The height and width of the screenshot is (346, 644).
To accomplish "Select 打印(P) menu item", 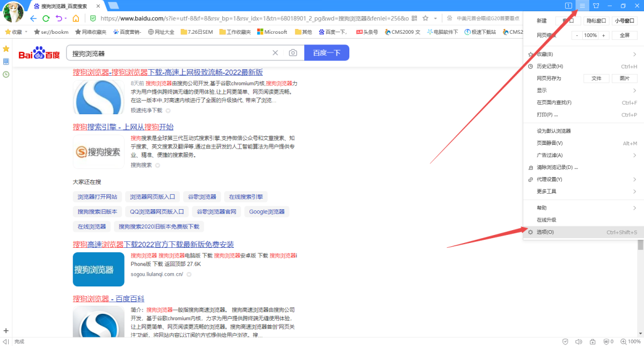I will [x=583, y=115].
